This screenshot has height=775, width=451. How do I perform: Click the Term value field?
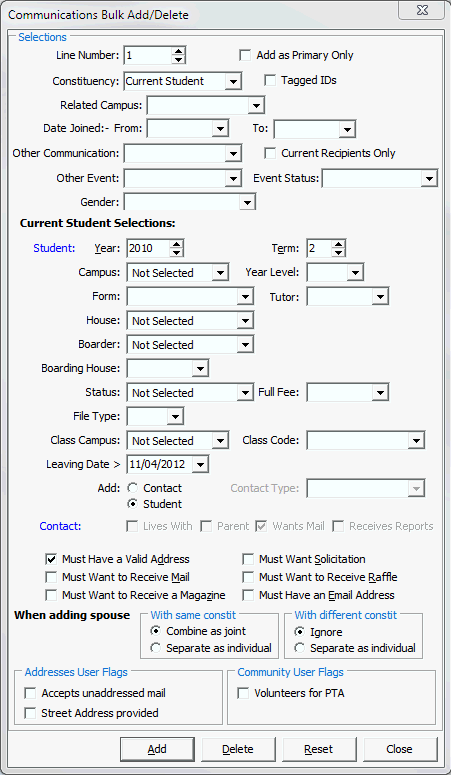click(319, 249)
